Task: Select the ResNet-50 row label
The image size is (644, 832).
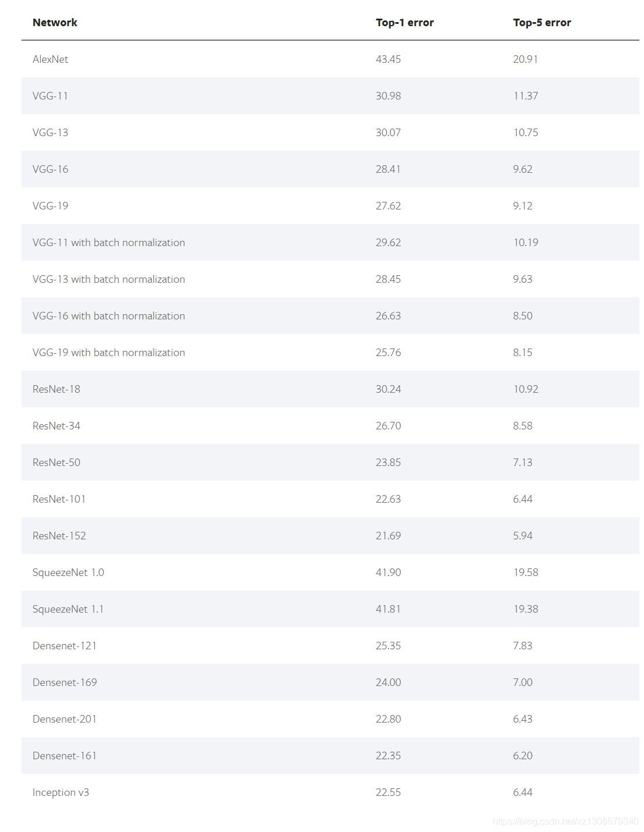Action: [x=56, y=463]
